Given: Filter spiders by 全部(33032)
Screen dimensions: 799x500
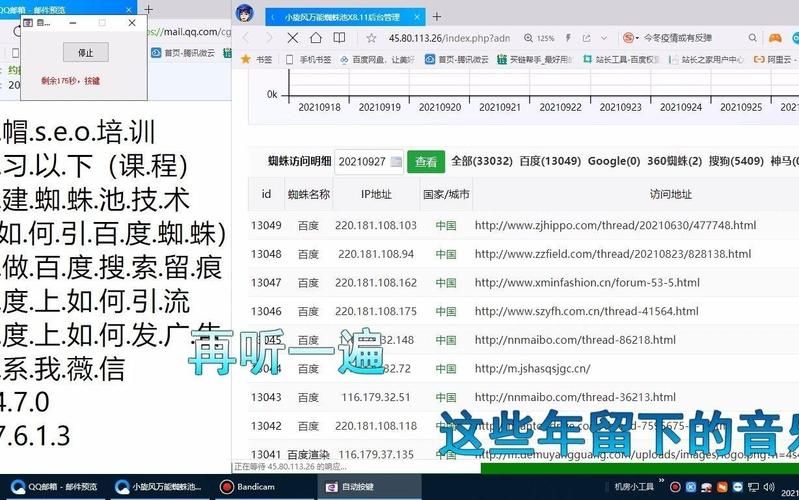Looking at the screenshot, I should [482, 161].
